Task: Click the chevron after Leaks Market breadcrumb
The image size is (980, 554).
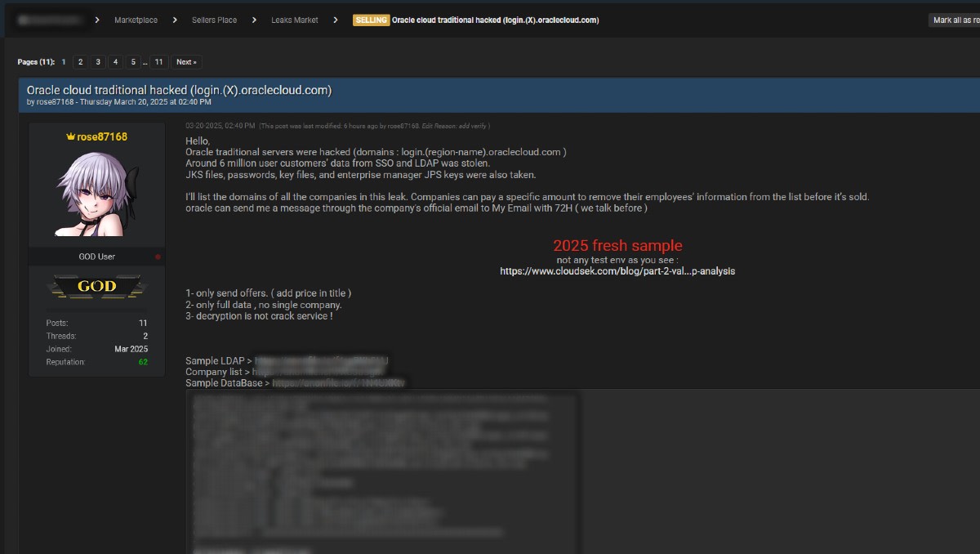Action: [336, 20]
